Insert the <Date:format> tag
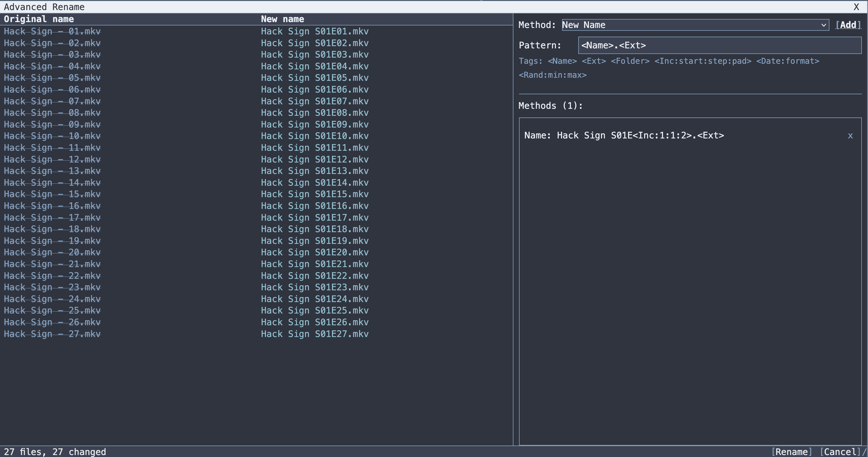This screenshot has width=868, height=457. pos(787,61)
